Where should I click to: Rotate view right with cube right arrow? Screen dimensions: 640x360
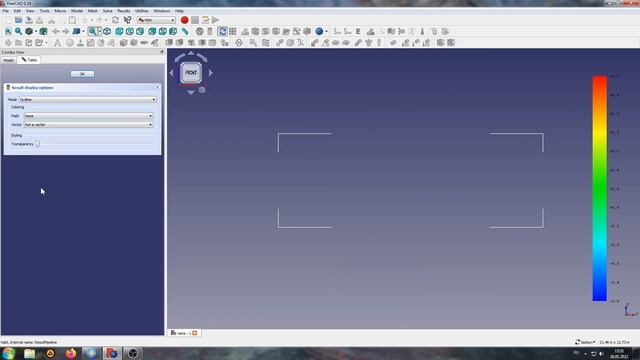211,73
